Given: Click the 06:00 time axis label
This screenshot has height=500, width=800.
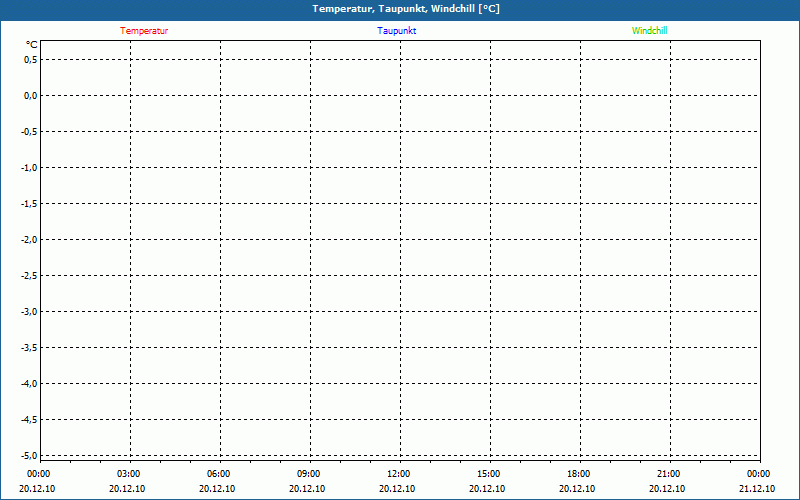Looking at the screenshot, I should tap(218, 474).
